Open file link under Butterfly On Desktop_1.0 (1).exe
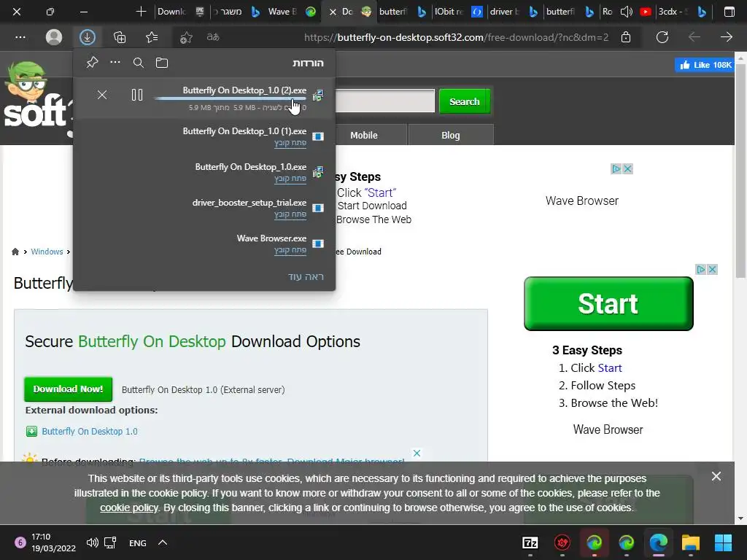This screenshot has height=560, width=747. coord(290,143)
